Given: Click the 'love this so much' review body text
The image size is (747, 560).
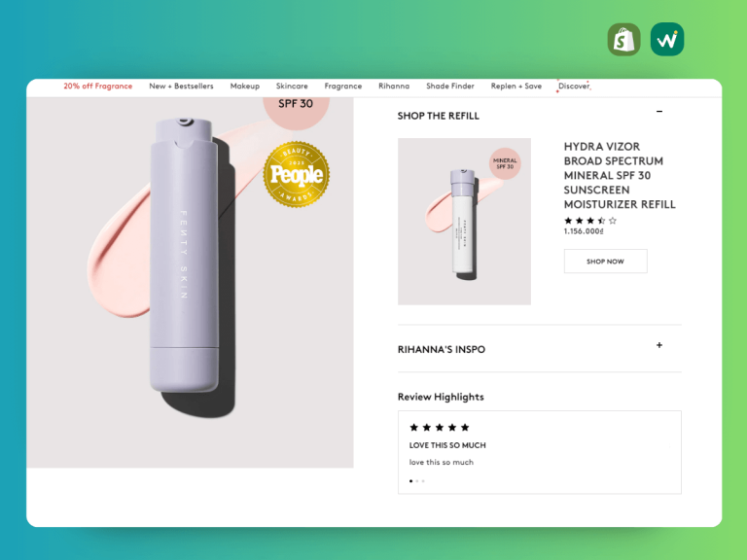Looking at the screenshot, I should click(x=442, y=463).
